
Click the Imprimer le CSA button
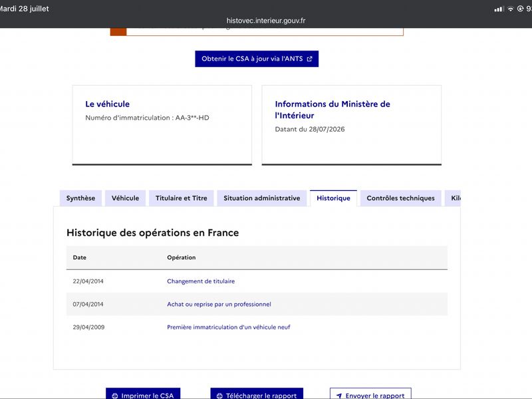143,394
